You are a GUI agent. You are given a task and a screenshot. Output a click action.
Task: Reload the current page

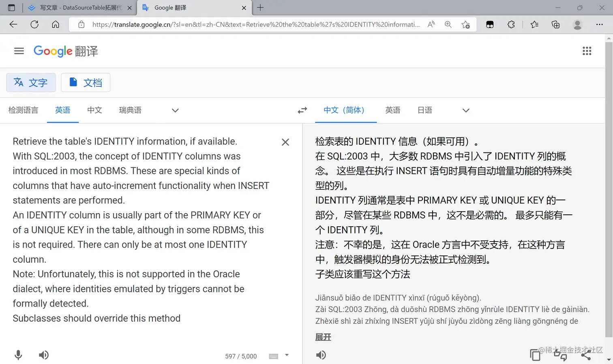34,25
